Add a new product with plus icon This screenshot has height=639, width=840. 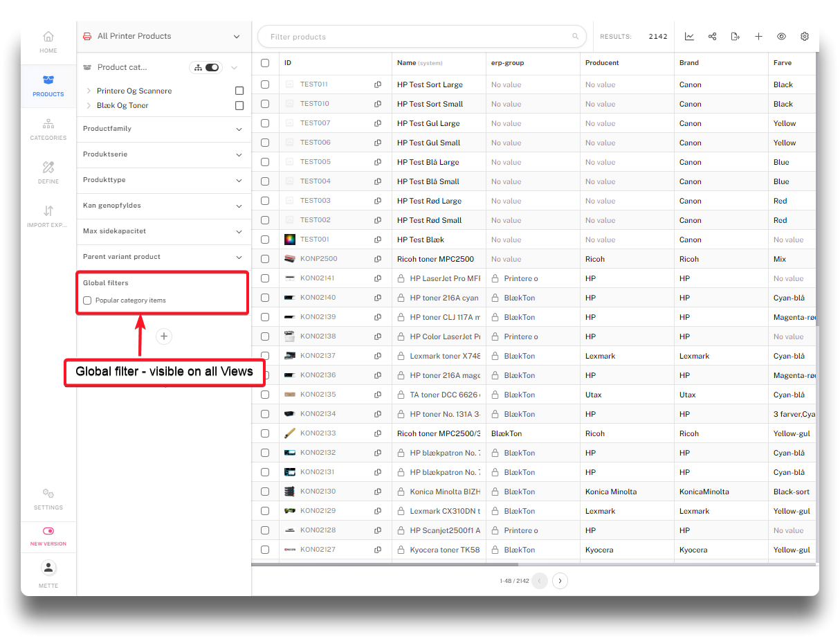pos(758,37)
